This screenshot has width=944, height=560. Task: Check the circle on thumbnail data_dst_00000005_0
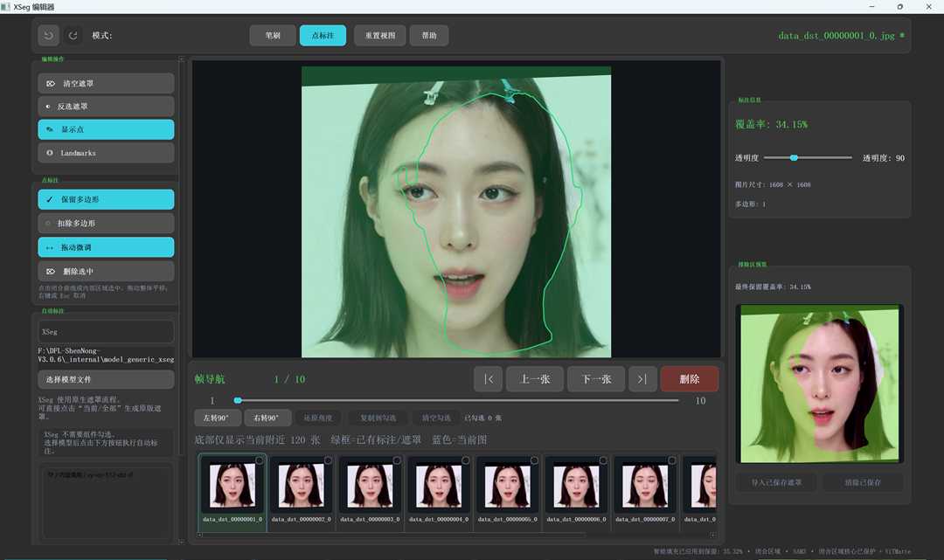pos(534,460)
